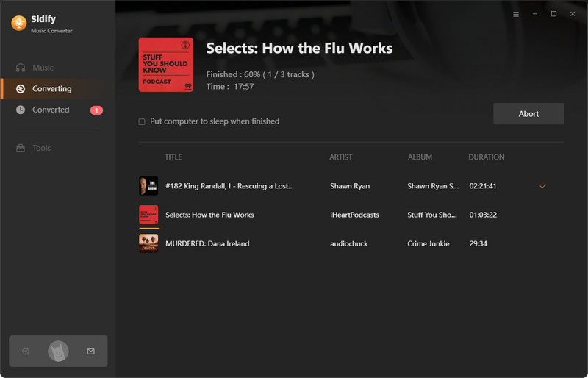Click artist Shawn Ryan
The width and height of the screenshot is (588, 378).
click(350, 186)
